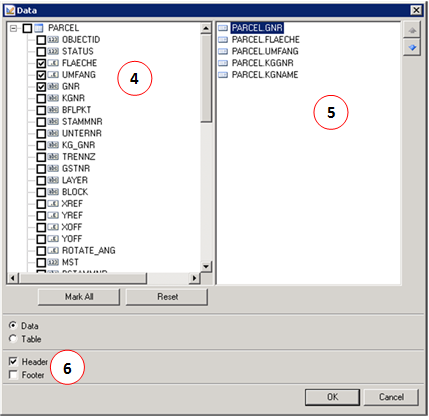Click the YOFF decimal type icon

click(53, 239)
